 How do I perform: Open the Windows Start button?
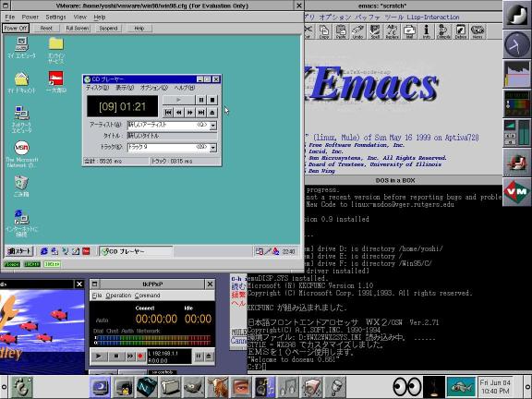(19, 251)
